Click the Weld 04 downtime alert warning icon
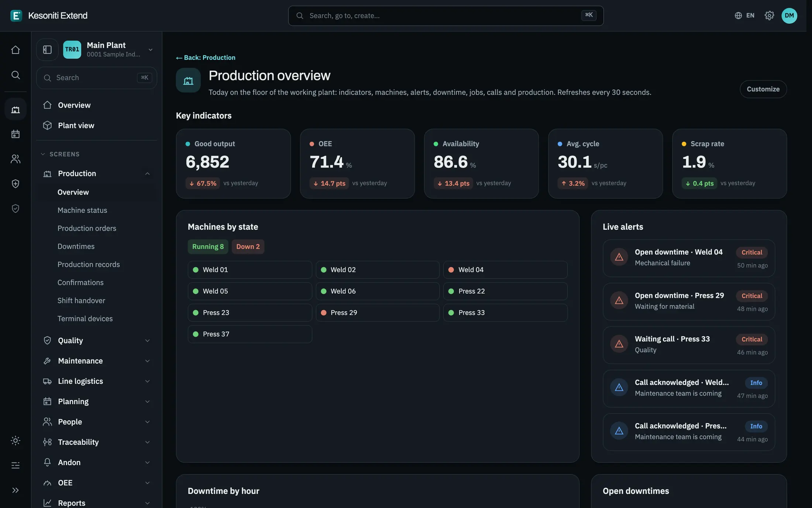The image size is (812, 508). pos(619,257)
